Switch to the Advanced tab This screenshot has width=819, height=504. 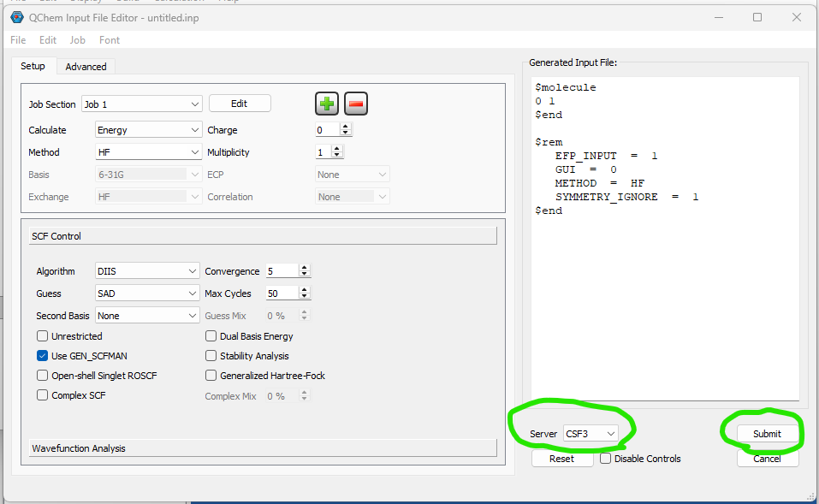pos(86,67)
